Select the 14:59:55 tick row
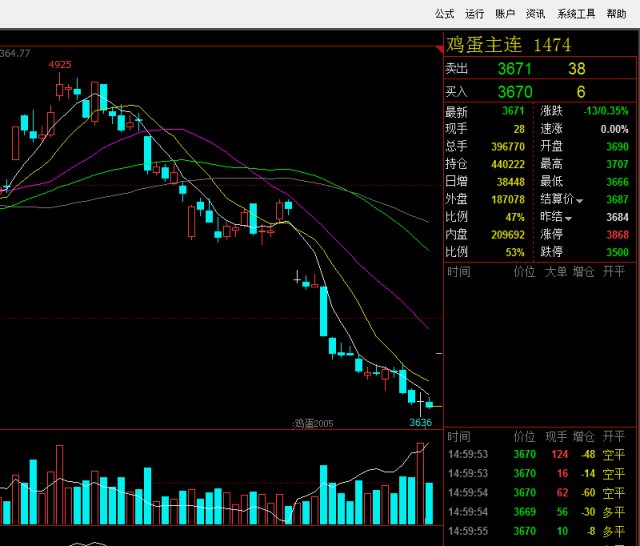Screen dimensions: 640x546 (x=536, y=531)
